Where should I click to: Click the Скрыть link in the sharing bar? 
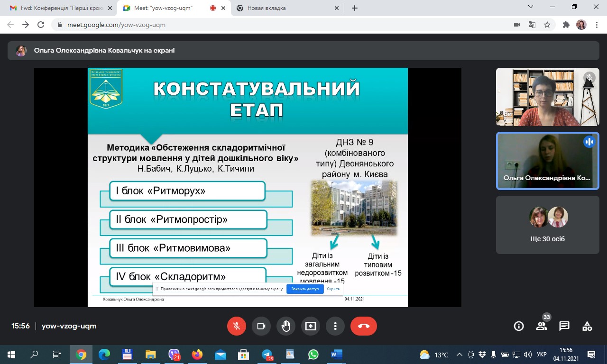(333, 289)
